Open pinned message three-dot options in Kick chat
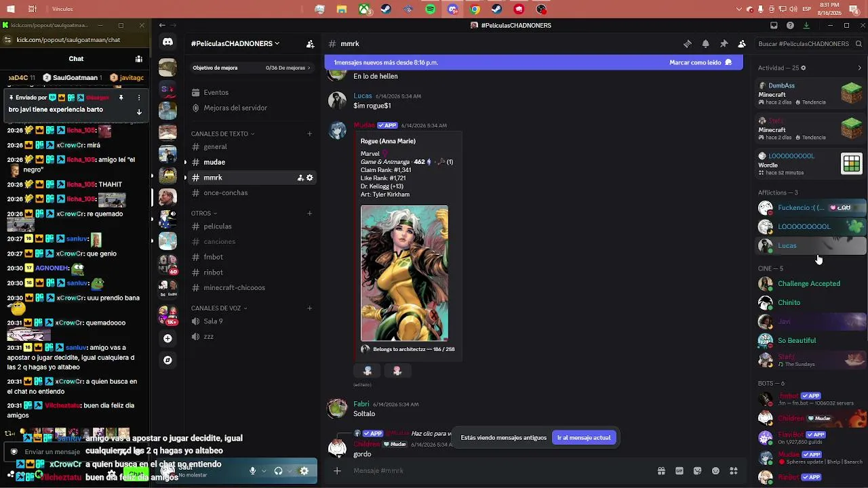Viewport: 868px width, 488px height. tap(139, 98)
